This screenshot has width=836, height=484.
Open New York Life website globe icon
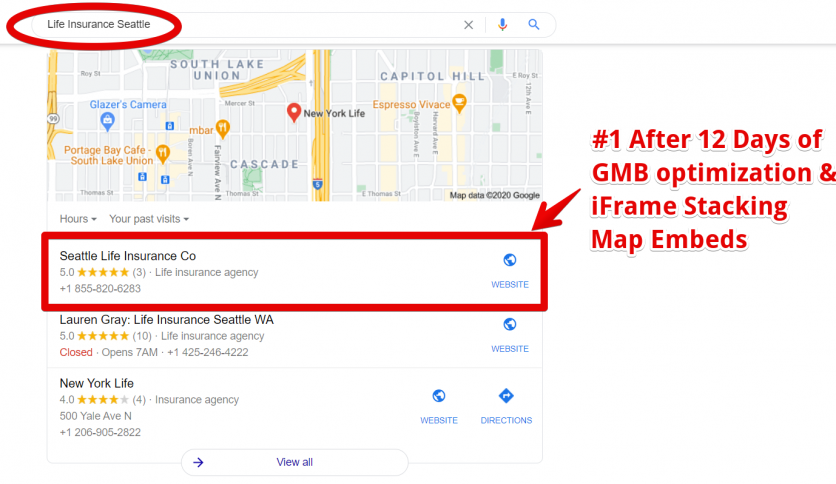click(438, 397)
